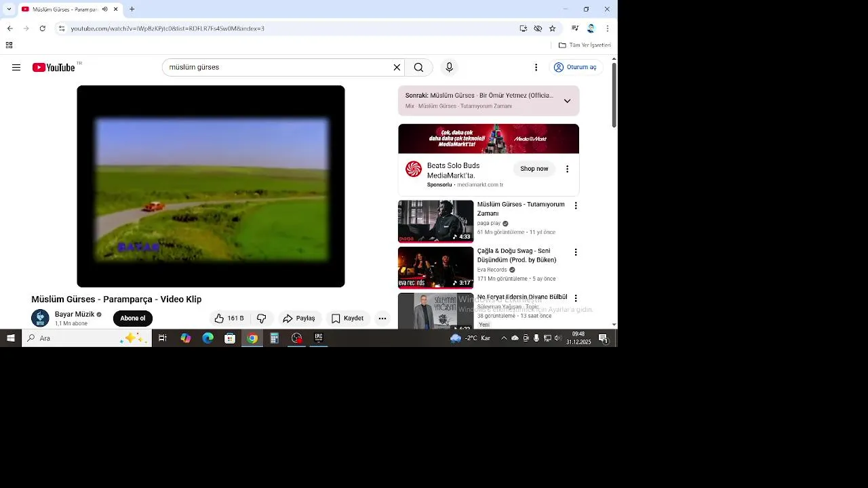
Task: Expand the Mix playlist panel chevron
Action: (567, 100)
